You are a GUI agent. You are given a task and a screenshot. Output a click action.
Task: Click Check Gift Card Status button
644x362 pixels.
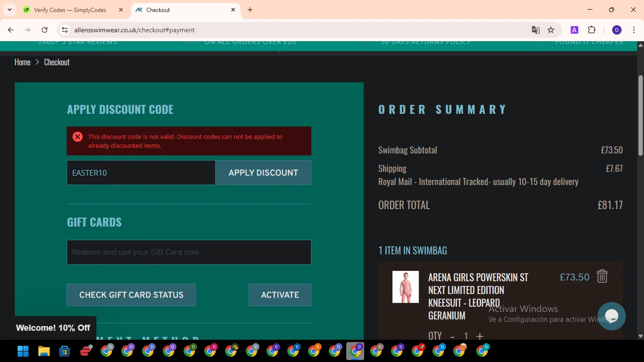pos(131,295)
